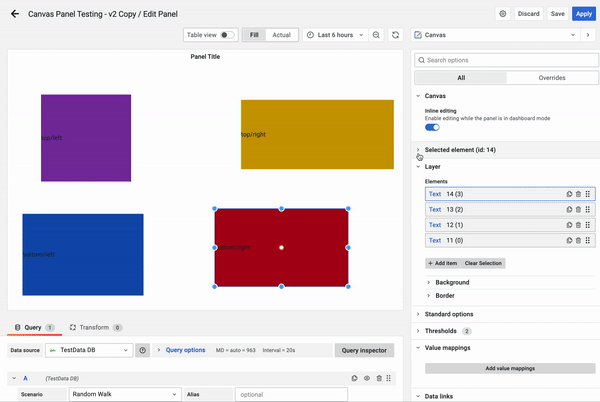Click drag handle of element 11 (0)
The image size is (600, 402).
click(588, 240)
